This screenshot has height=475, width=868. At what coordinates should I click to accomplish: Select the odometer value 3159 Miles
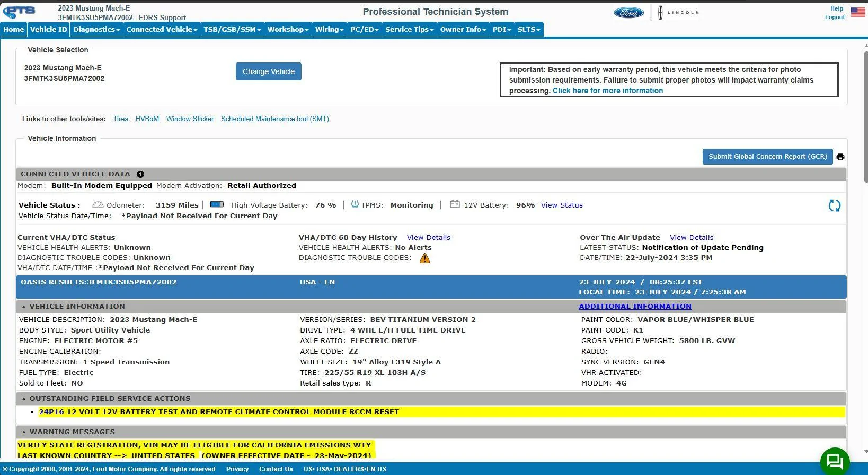coord(177,205)
